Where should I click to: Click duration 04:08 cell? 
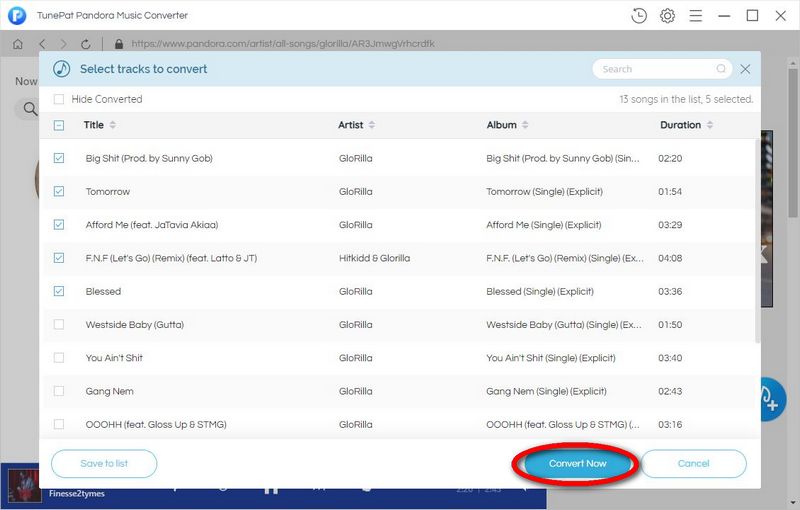(x=670, y=258)
